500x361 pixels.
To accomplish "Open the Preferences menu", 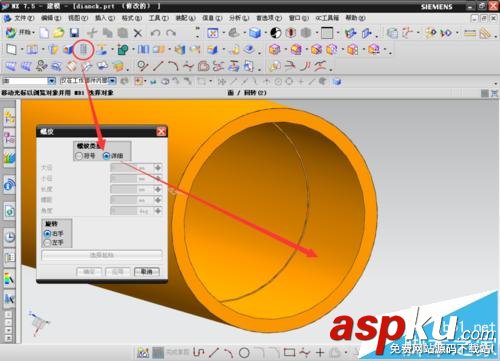I will pos(269,18).
